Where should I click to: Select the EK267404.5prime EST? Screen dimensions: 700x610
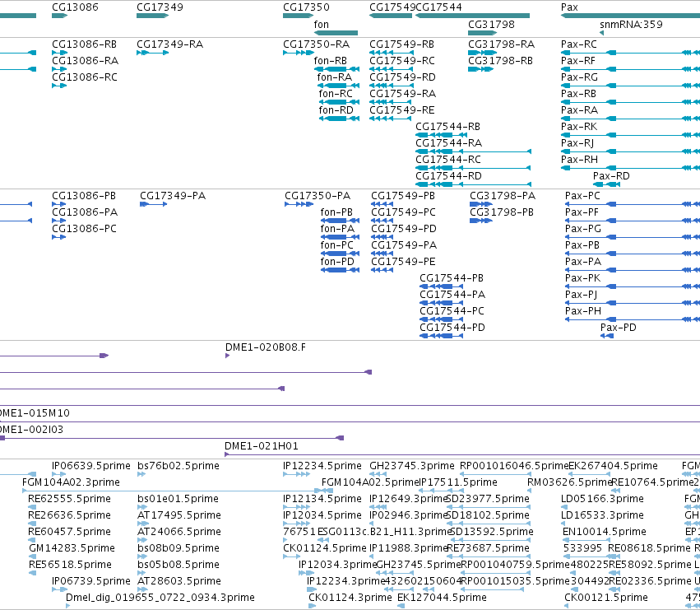tap(613, 466)
